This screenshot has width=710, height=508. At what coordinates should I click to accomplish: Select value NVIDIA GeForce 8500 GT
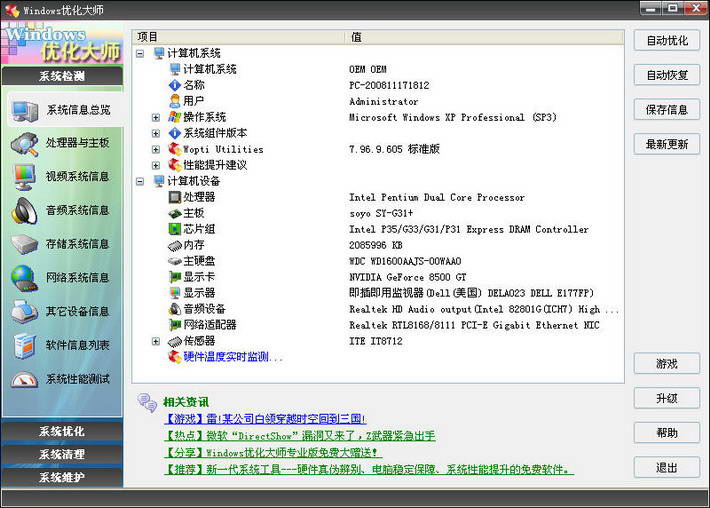(407, 277)
